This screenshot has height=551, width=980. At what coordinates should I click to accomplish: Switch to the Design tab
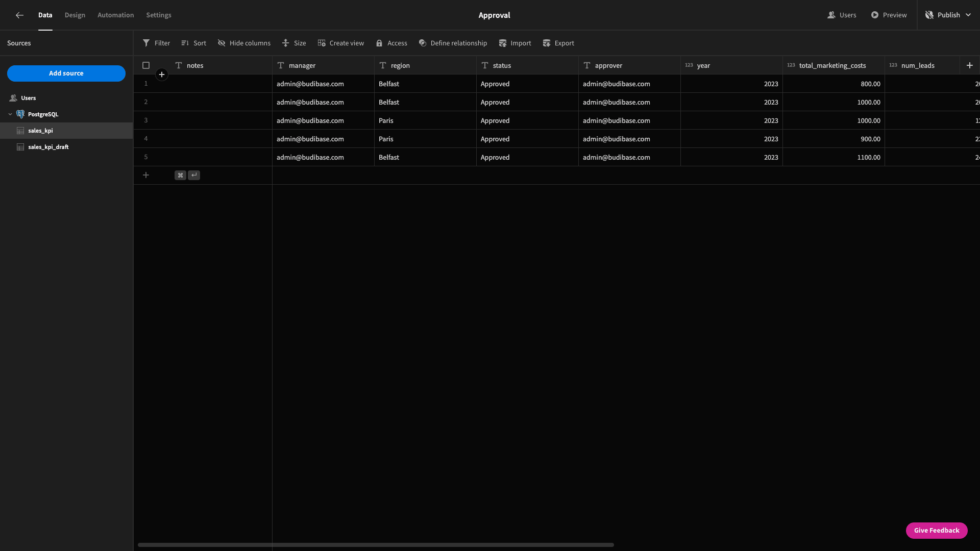(75, 15)
